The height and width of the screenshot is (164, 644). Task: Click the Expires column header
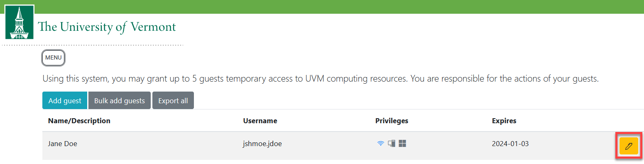point(504,121)
